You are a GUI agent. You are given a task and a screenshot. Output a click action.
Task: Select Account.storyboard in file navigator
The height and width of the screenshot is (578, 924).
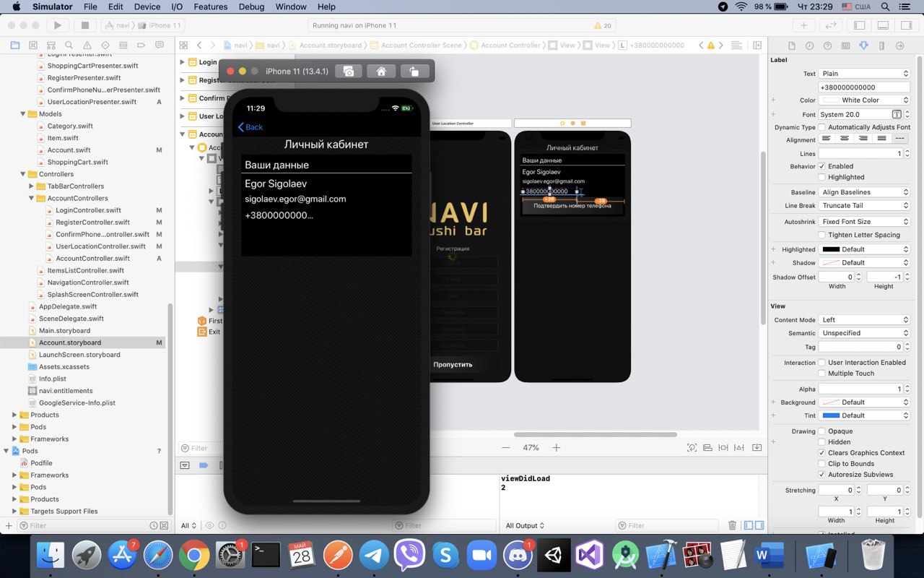click(70, 342)
